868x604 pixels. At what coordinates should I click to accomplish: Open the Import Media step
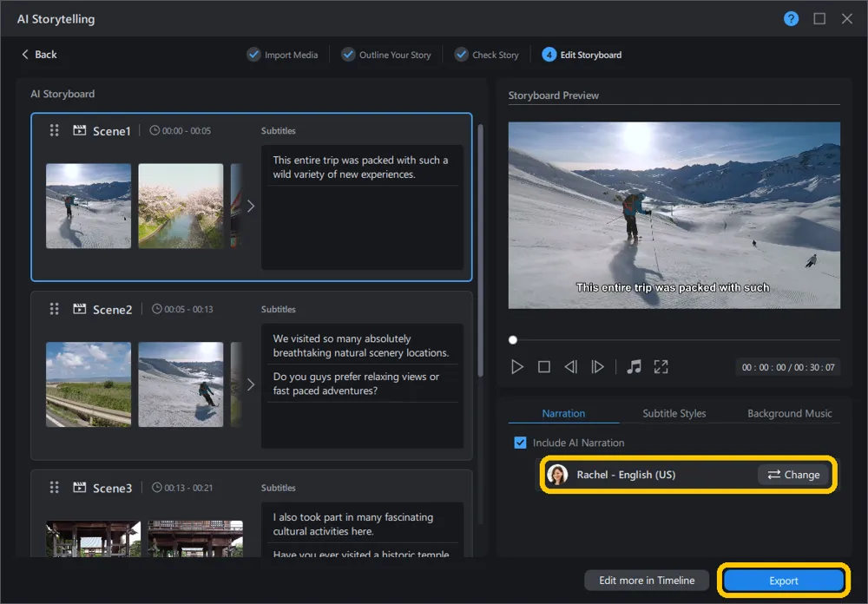point(282,55)
